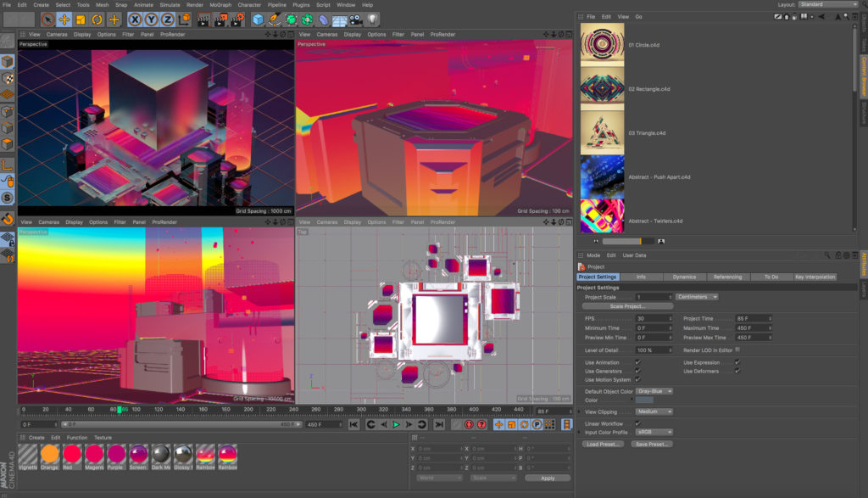Toggle the X axis lock

pos(136,19)
